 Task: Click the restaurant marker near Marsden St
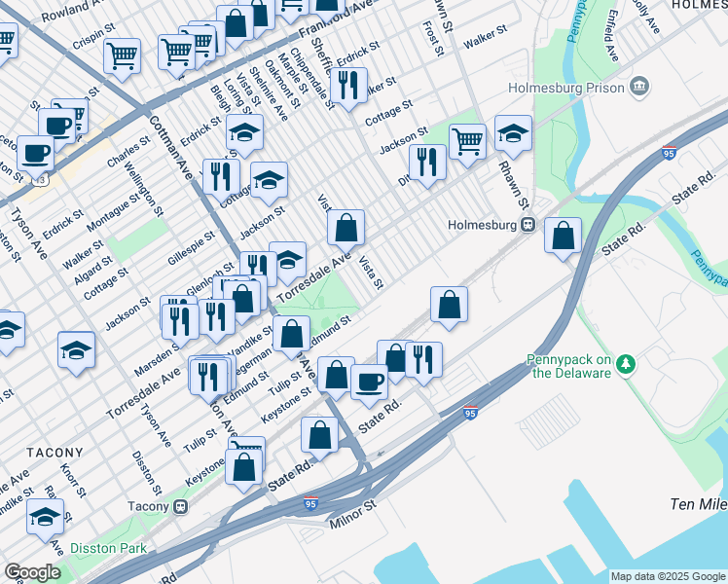181,322
